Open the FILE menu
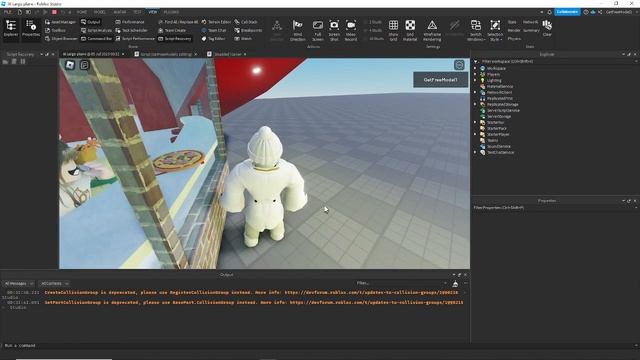Viewport: 640px width, 360px height. [8, 12]
